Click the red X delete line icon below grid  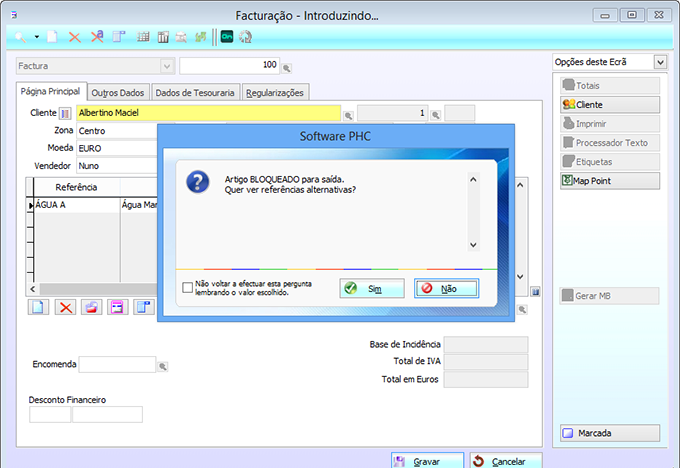(65, 307)
